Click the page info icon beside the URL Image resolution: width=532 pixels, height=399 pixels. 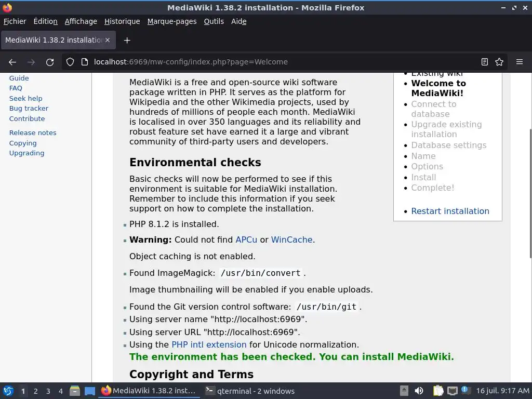[85, 62]
